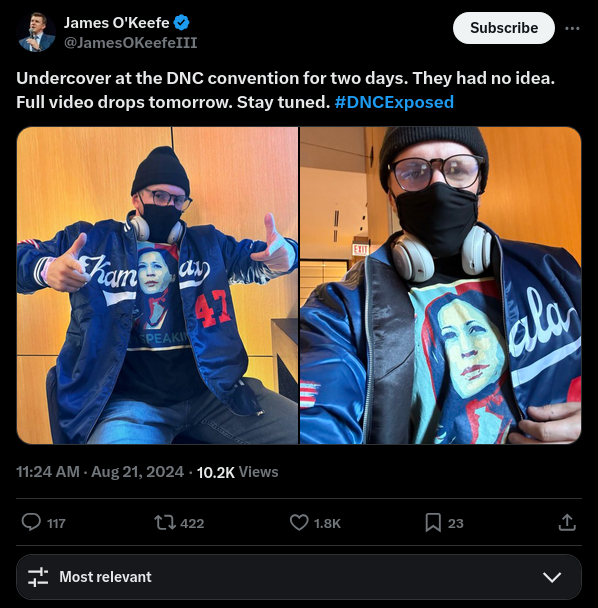Repost this tweet via retweet icon
598x608 pixels.
pyautogui.click(x=165, y=523)
